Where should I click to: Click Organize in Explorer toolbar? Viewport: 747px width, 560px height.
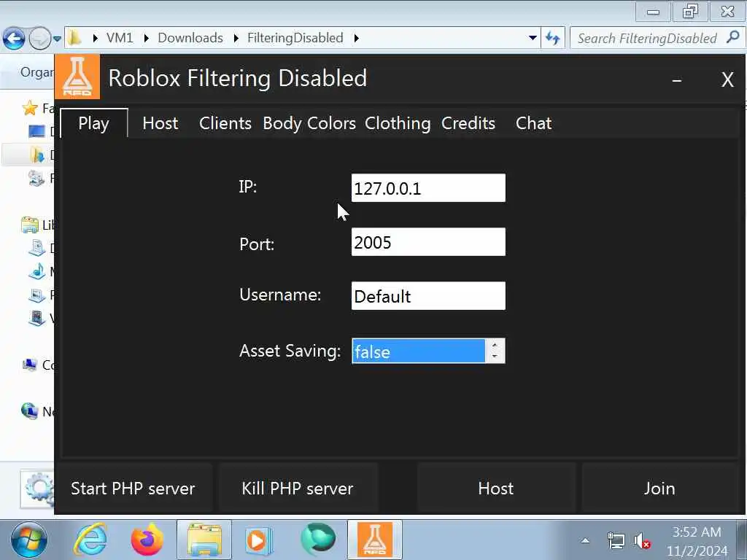click(37, 72)
